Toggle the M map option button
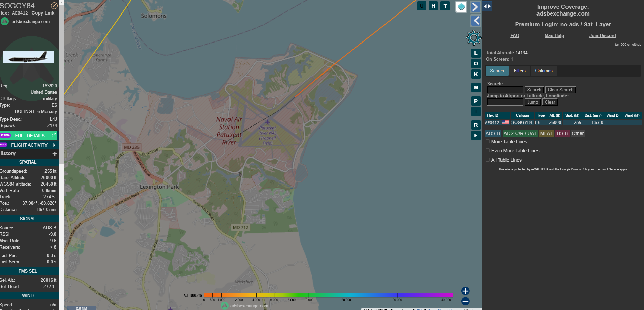644x310 pixels. [x=476, y=88]
